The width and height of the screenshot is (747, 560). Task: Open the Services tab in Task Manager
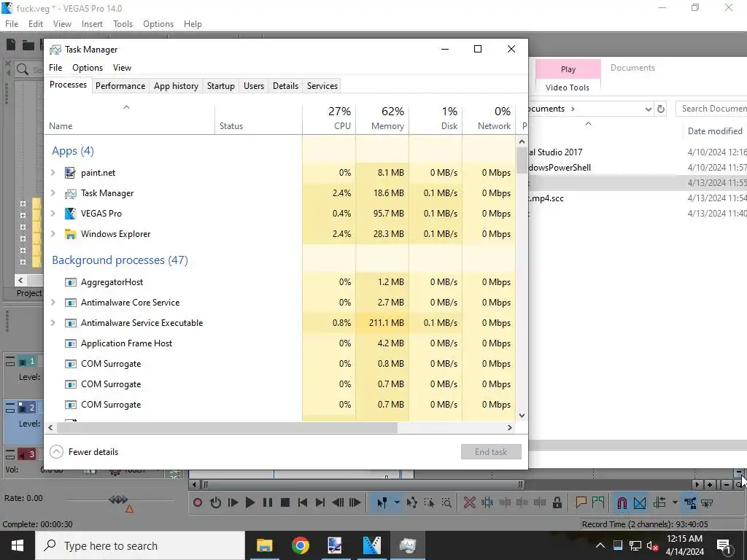322,86
